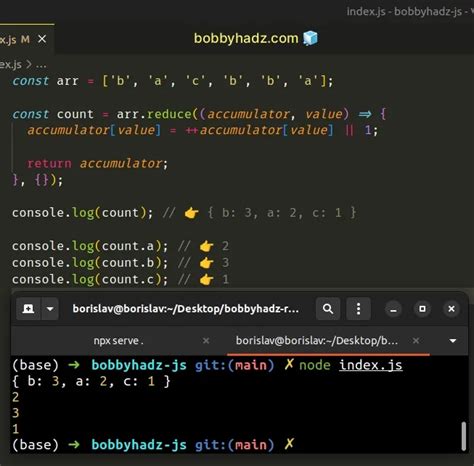This screenshot has height=466, width=474.
Task: Close the npx serve tab
Action: [206, 341]
